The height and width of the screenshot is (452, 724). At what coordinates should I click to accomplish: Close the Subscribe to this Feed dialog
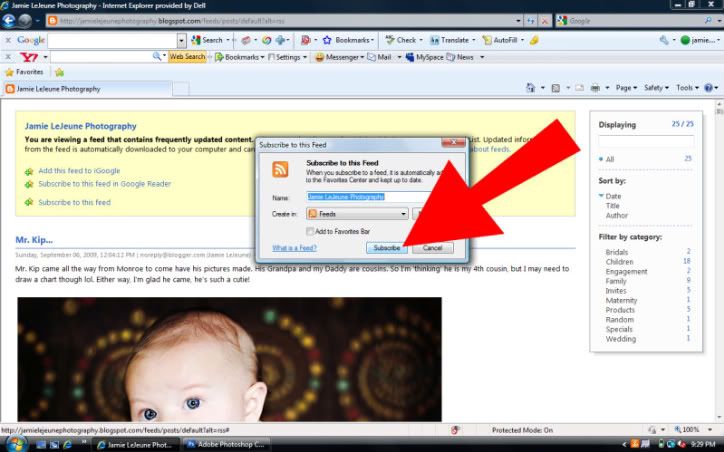(453, 143)
